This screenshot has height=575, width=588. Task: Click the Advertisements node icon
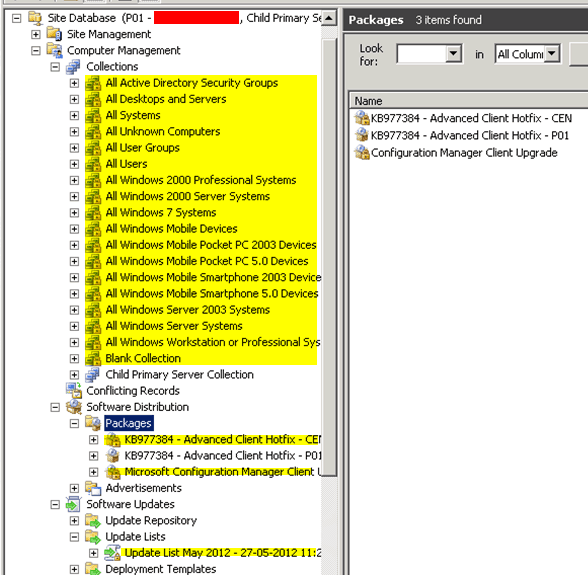[93, 488]
